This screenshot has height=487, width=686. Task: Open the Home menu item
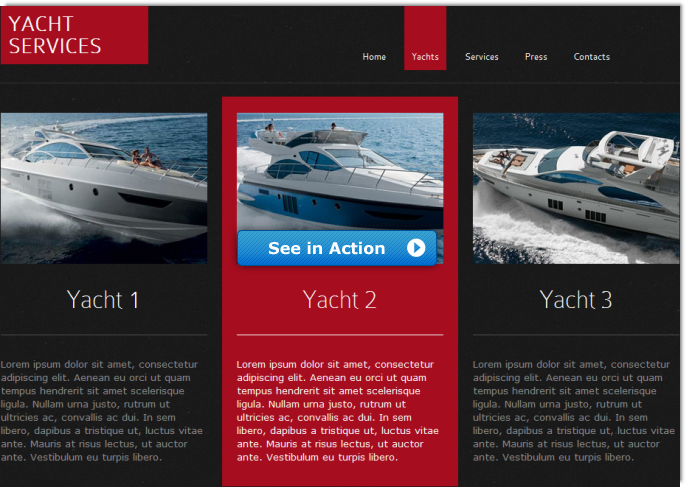374,57
